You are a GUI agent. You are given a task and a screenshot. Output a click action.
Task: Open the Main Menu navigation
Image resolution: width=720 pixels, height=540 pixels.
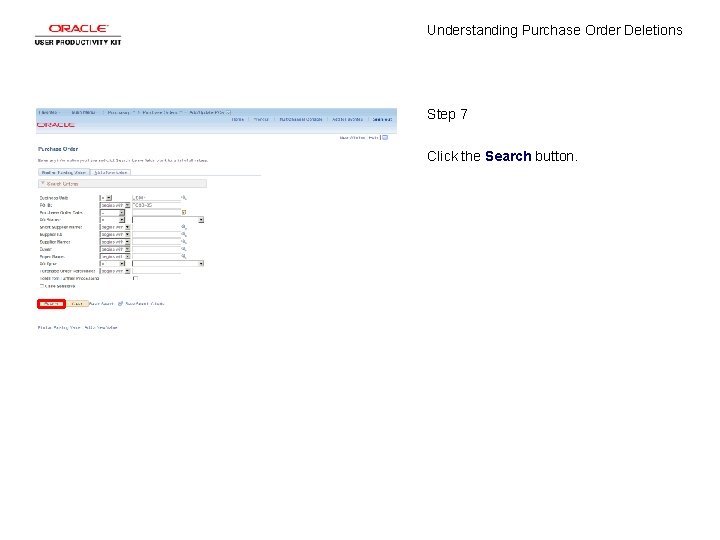(x=84, y=112)
